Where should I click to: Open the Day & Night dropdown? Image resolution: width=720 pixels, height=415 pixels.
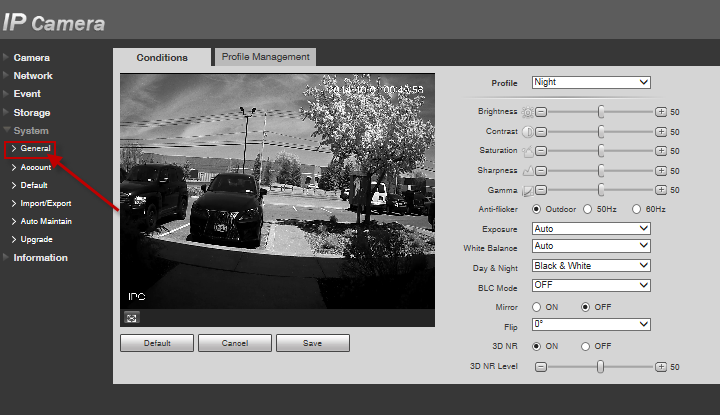[591, 266]
